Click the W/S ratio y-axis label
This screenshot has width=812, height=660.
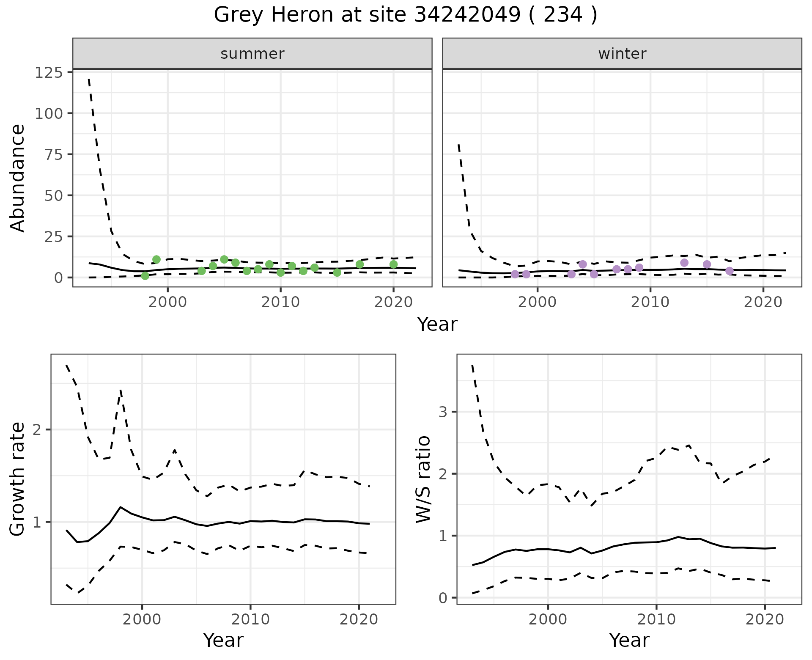click(x=423, y=479)
